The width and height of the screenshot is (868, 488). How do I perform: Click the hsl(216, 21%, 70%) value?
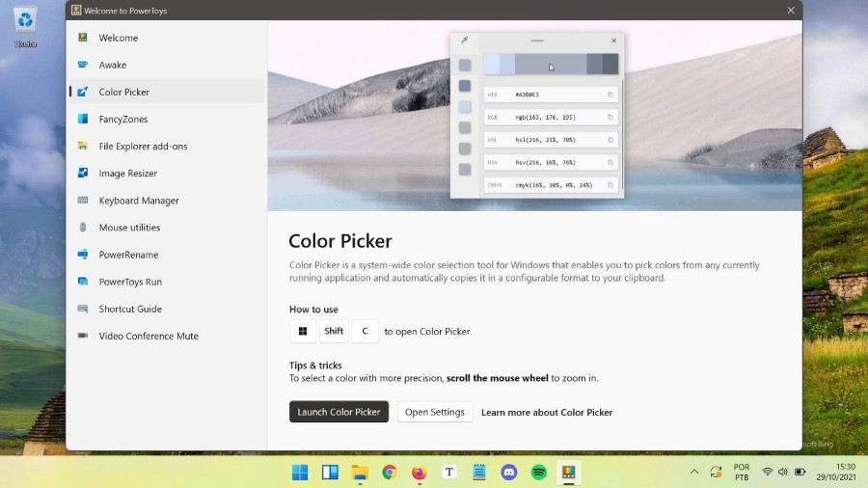pyautogui.click(x=545, y=140)
